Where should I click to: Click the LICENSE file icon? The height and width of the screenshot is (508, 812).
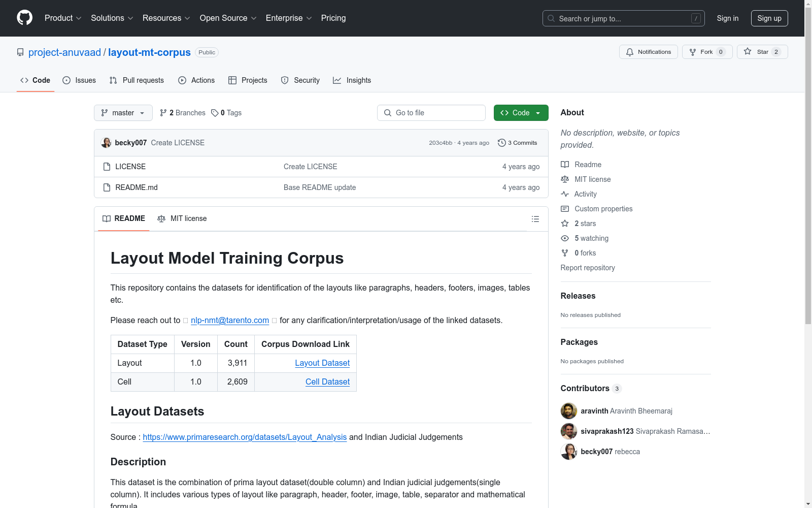(x=107, y=167)
